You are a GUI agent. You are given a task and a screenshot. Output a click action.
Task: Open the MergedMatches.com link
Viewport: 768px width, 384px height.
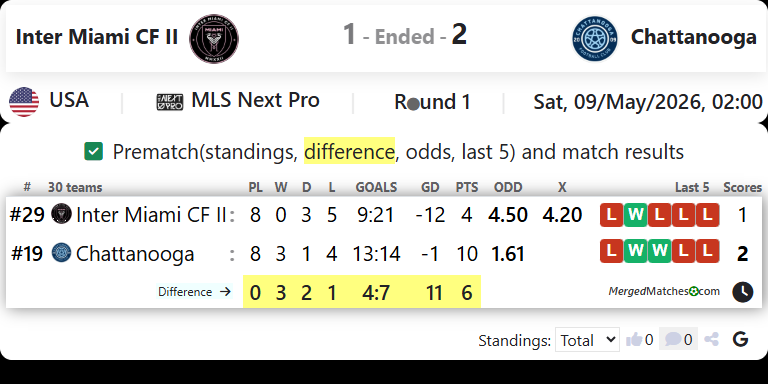(664, 291)
